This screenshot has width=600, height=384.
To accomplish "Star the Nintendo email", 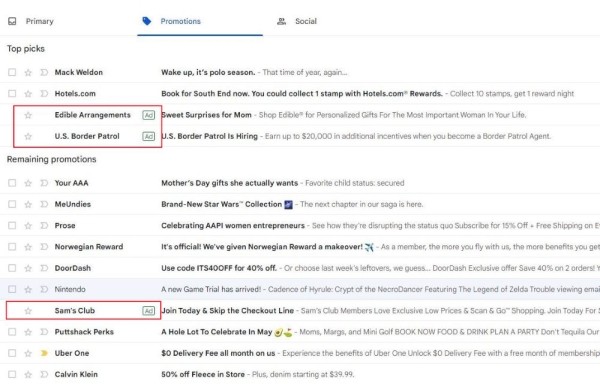I will pos(28,290).
